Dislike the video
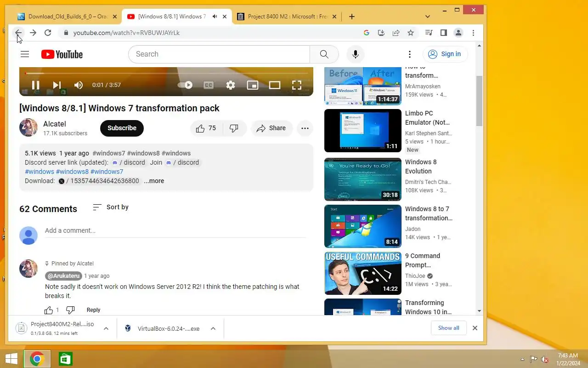 coord(234,128)
